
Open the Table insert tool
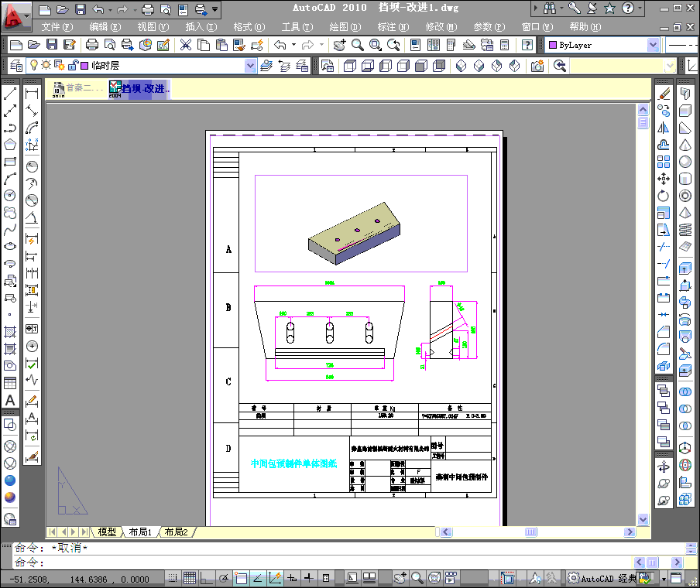(x=10, y=383)
